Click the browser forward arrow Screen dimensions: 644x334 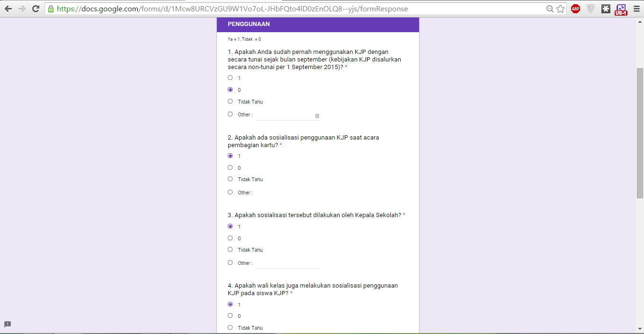click(22, 9)
